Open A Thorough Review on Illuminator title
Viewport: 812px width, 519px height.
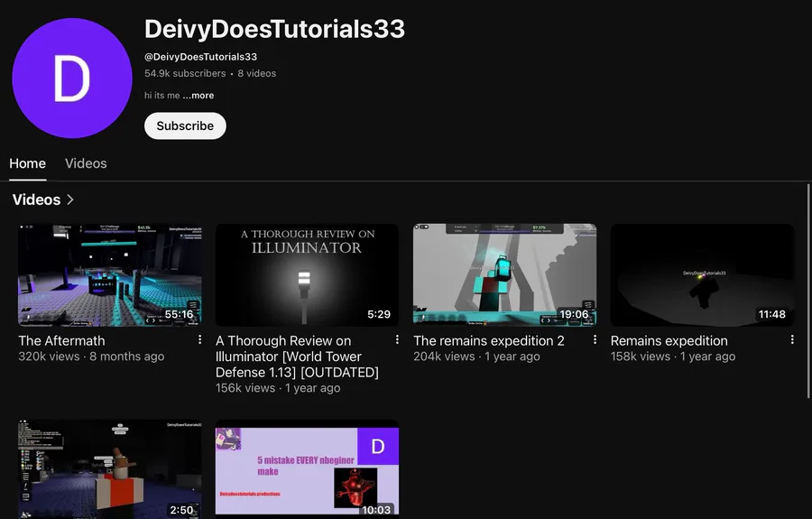(x=297, y=357)
